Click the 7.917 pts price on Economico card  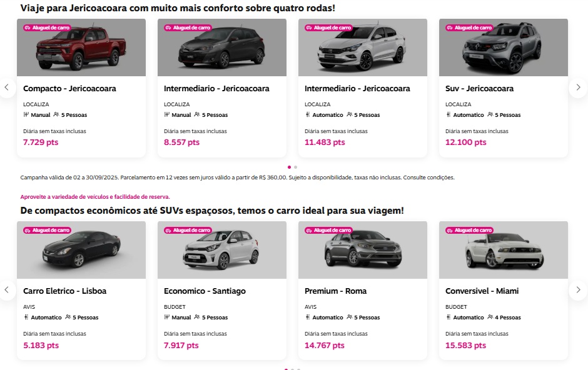[181, 345]
